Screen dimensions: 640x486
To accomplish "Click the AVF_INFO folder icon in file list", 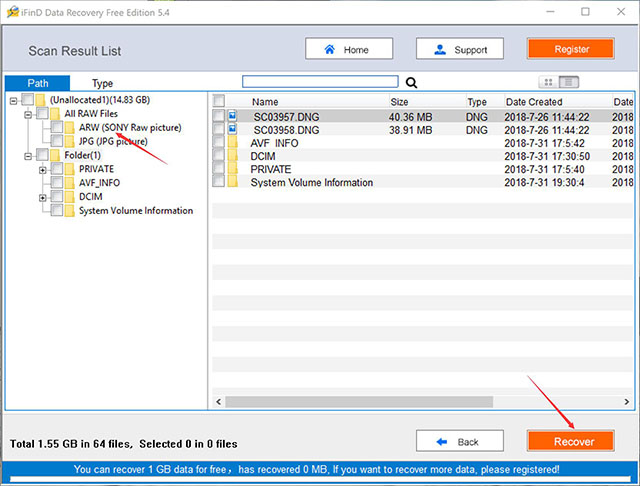I will (x=233, y=143).
